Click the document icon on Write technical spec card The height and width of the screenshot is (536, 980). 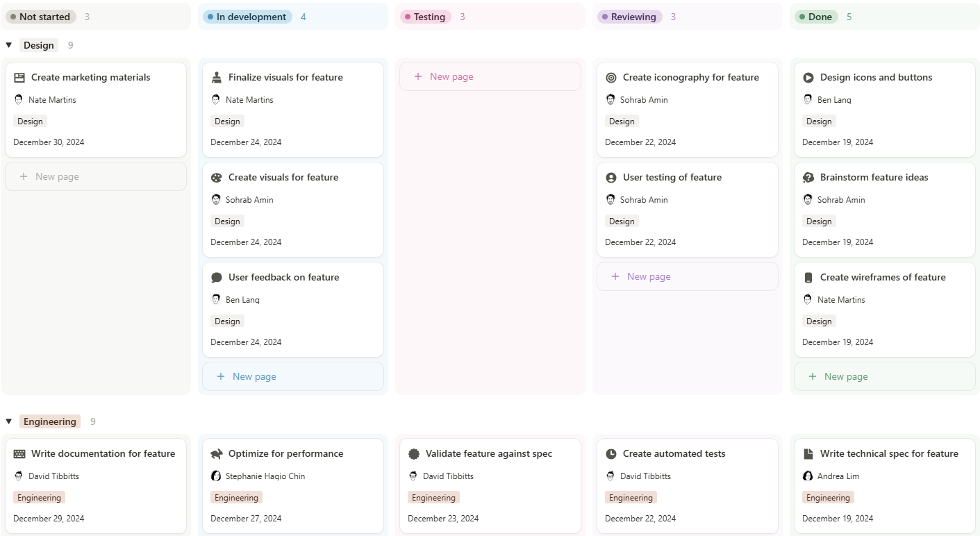pos(808,454)
